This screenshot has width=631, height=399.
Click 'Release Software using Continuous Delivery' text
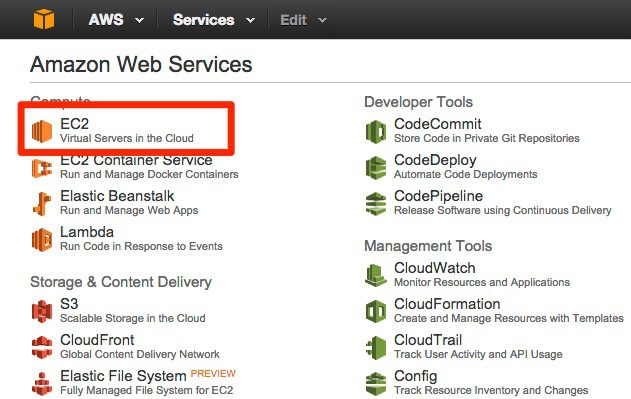(x=503, y=210)
